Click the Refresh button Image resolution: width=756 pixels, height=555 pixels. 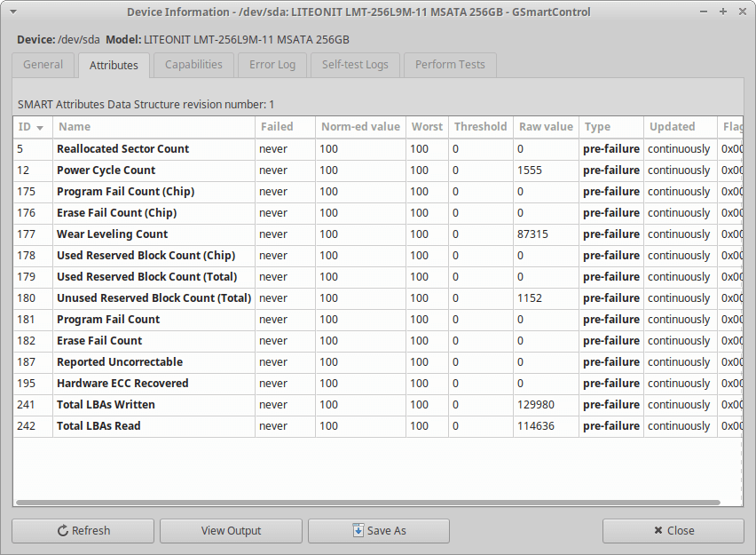[x=83, y=530]
